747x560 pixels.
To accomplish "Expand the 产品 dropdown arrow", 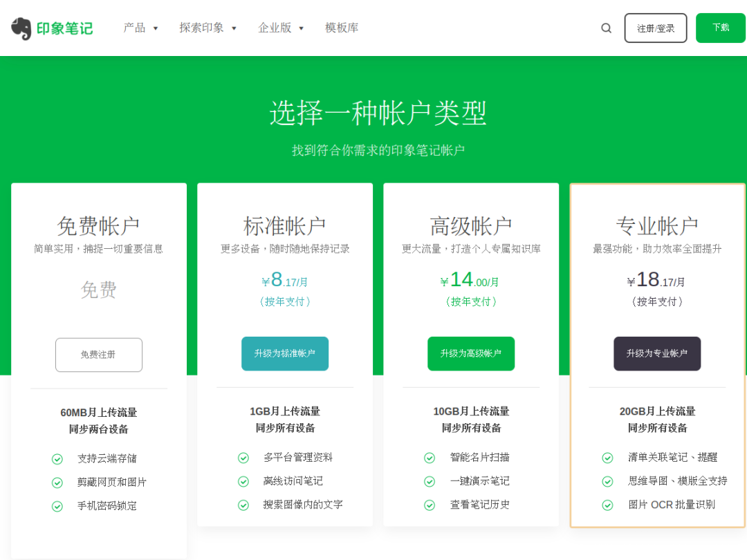I will 156,28.
